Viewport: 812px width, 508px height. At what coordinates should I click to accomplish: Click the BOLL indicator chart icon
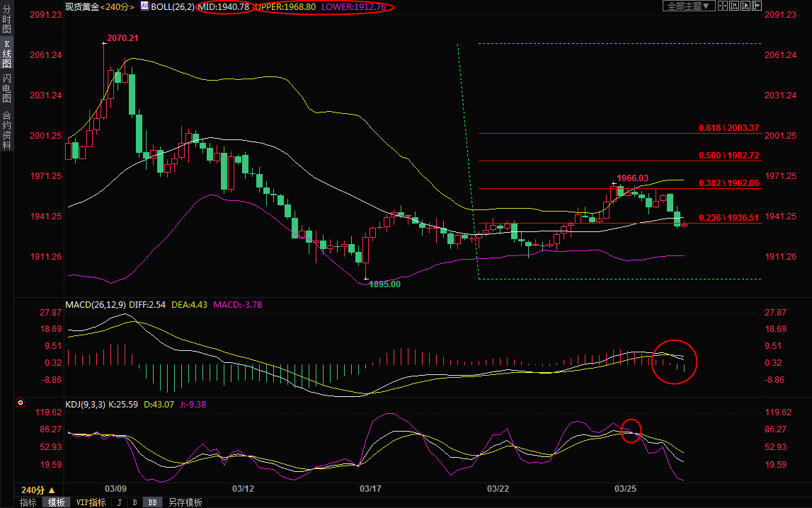(144, 6)
